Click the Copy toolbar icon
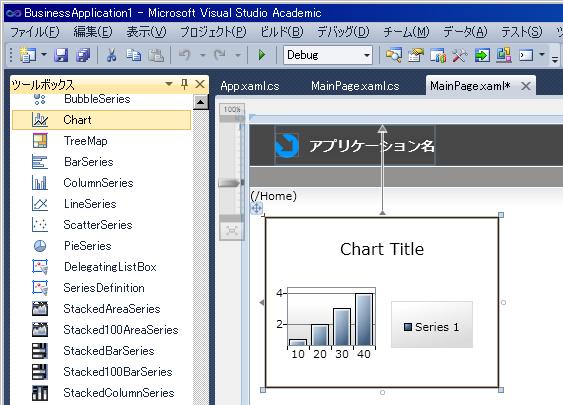This screenshot has width=563, height=405. (134, 55)
